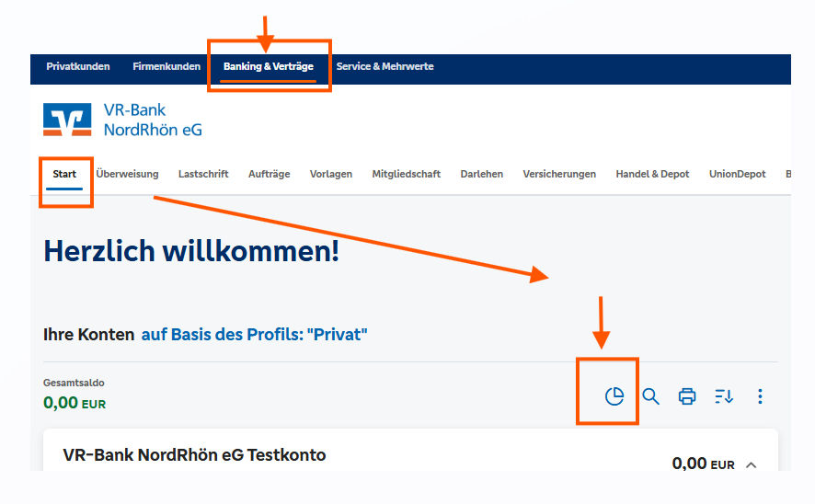Click the VR-Bank logo icon

pyautogui.click(x=67, y=120)
